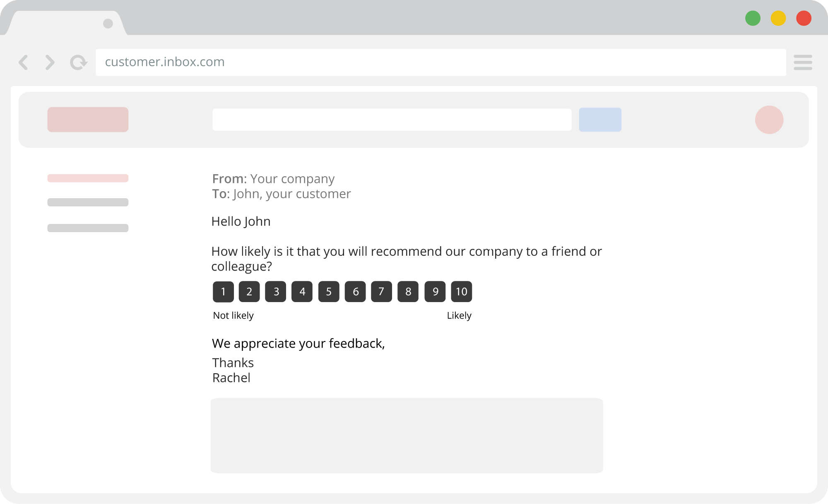Click the white search field
This screenshot has height=504, width=828.
[x=392, y=120]
